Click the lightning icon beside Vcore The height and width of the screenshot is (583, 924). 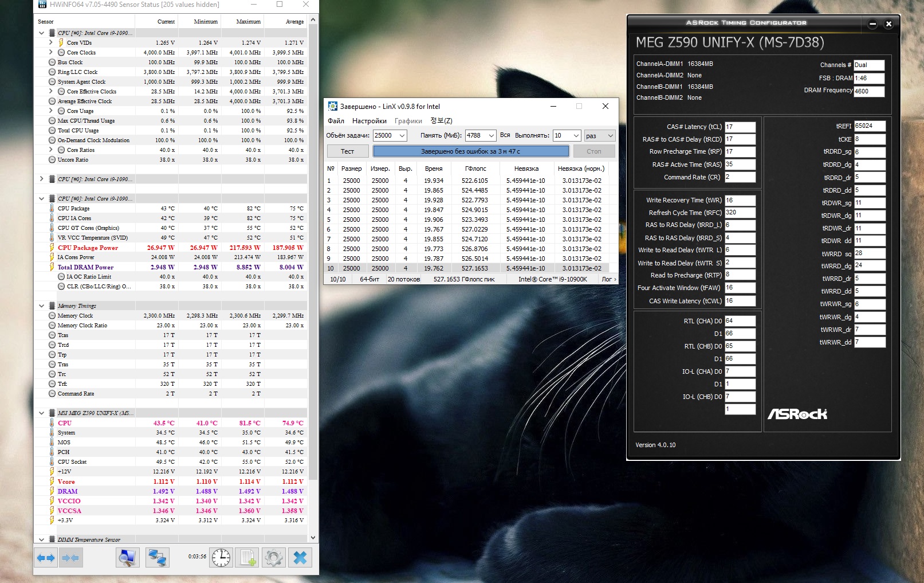[x=52, y=482]
